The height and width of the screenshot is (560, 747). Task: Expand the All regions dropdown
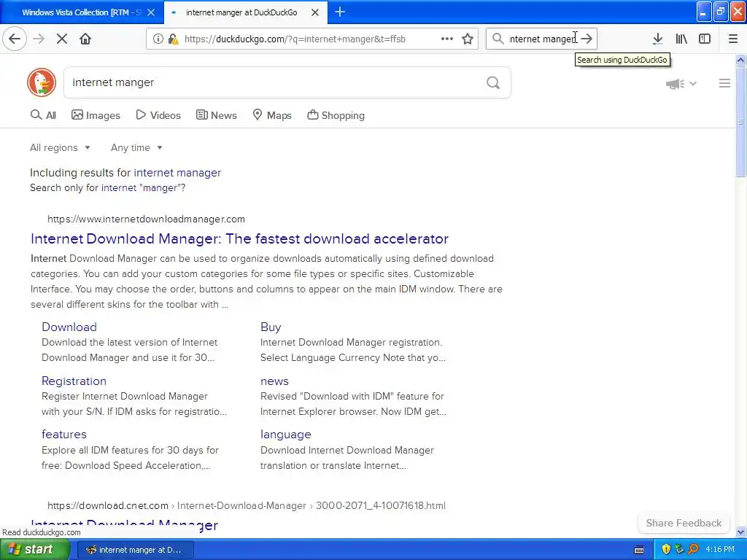[60, 147]
